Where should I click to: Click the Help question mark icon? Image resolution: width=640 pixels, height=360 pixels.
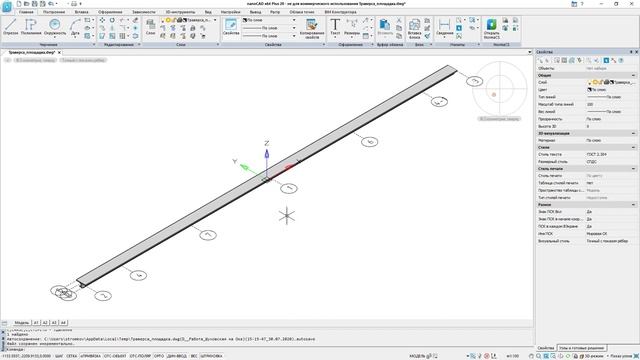pos(582,4)
